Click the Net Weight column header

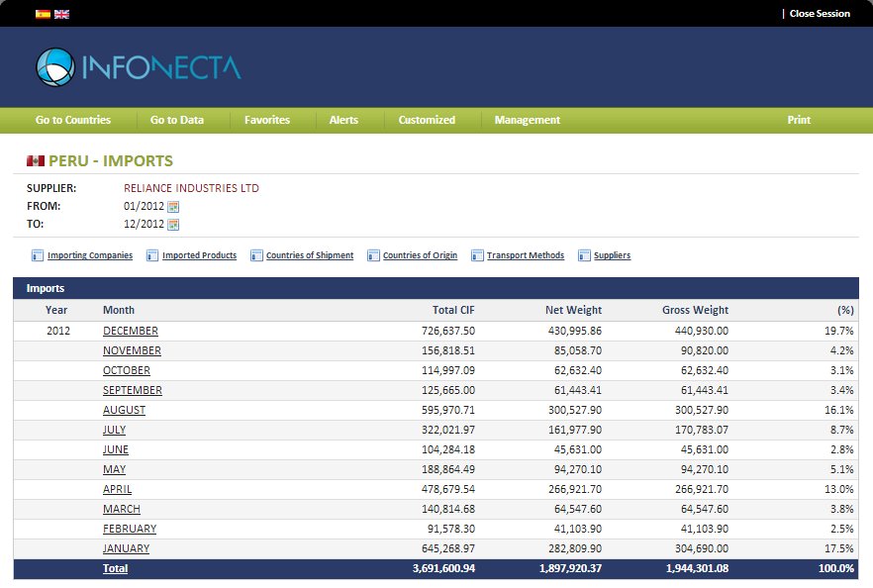click(x=573, y=310)
